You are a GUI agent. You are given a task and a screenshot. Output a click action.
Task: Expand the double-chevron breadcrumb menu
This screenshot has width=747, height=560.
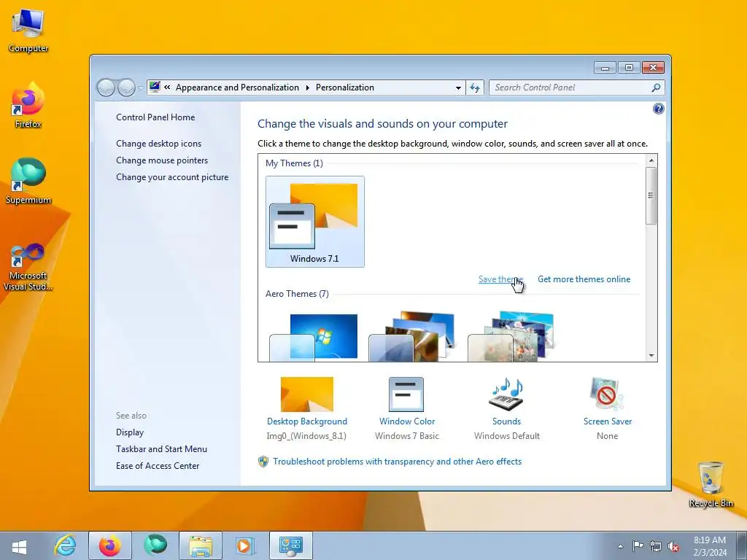tap(167, 87)
